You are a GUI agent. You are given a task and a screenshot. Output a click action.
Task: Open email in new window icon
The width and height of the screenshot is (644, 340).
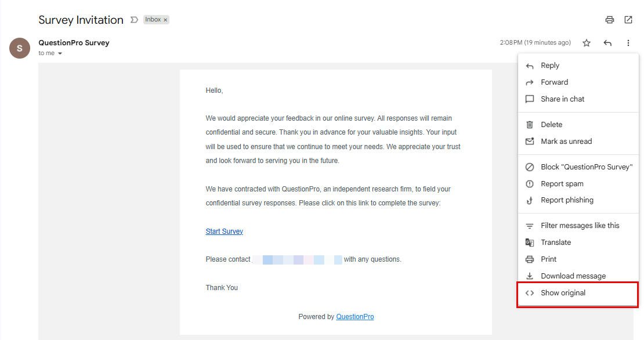pos(628,20)
